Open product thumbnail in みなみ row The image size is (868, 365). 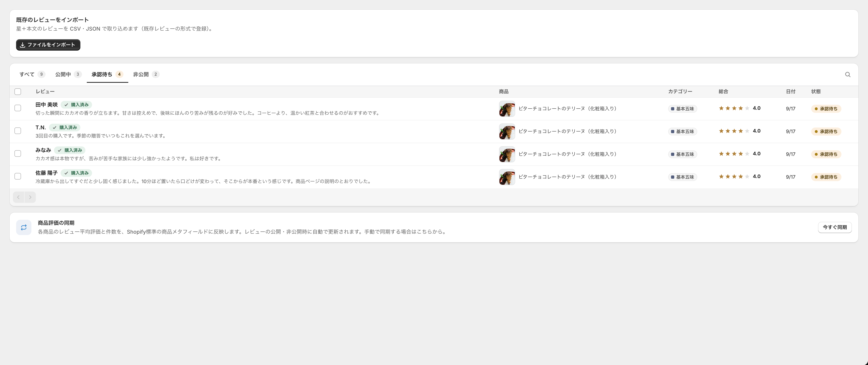pos(507,154)
